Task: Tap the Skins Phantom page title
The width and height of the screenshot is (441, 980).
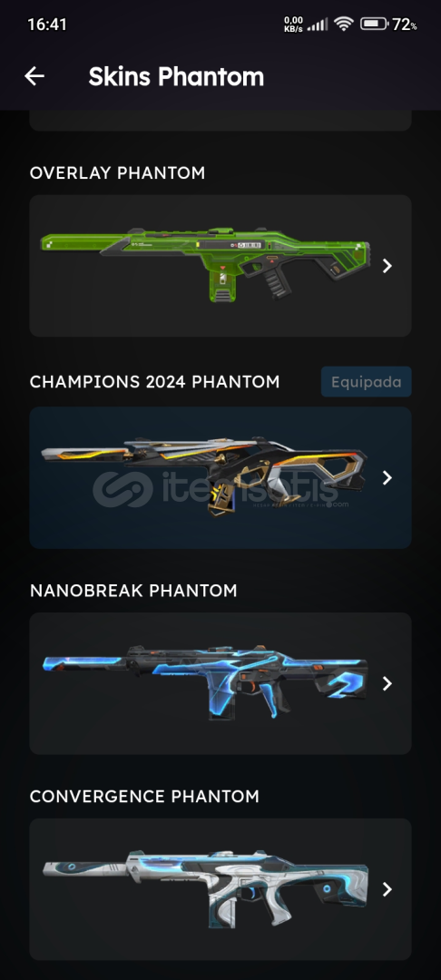Action: (176, 77)
